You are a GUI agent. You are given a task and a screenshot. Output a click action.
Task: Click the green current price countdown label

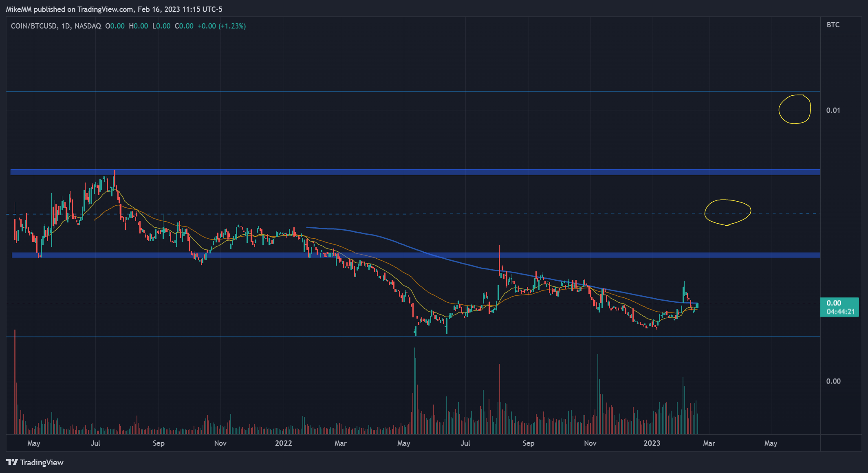pyautogui.click(x=840, y=307)
